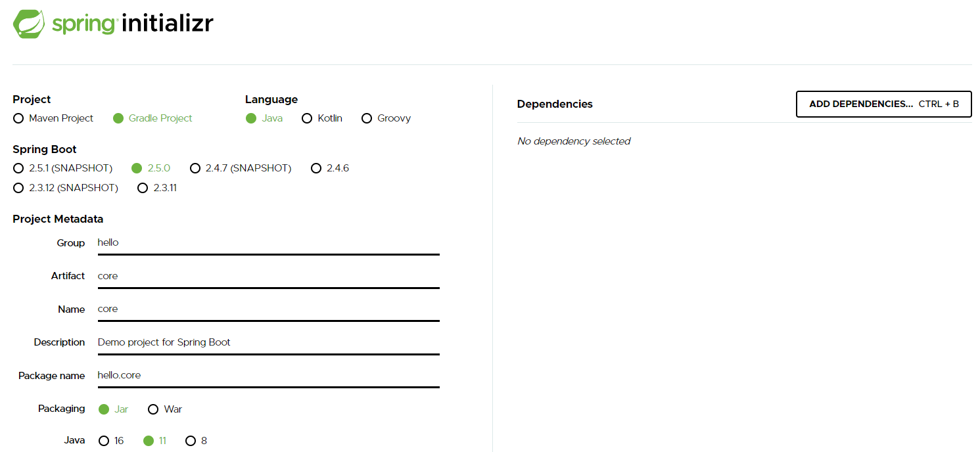This screenshot has height=452, width=980.
Task: Click the Package name field
Action: [268, 376]
